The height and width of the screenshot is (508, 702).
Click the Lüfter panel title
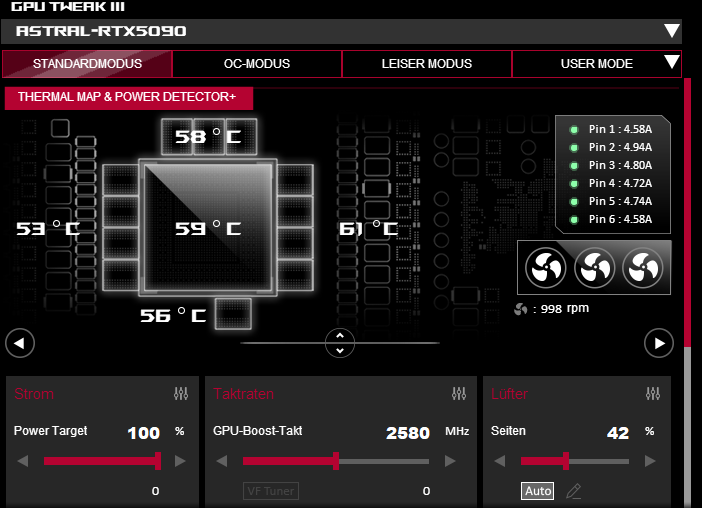(509, 394)
